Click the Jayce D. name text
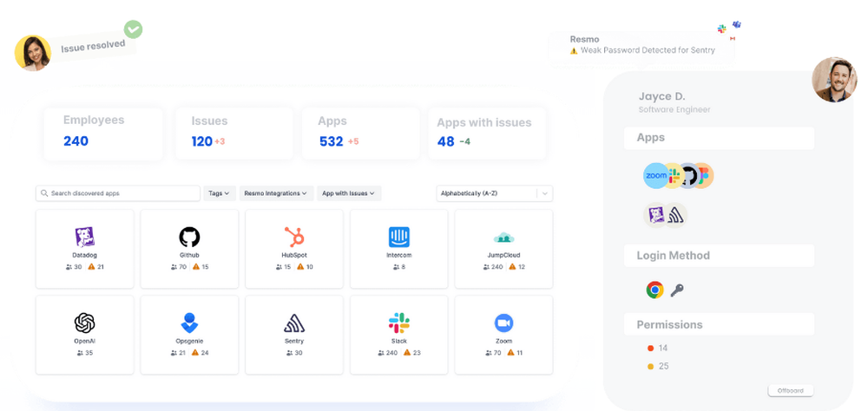 [x=662, y=96]
